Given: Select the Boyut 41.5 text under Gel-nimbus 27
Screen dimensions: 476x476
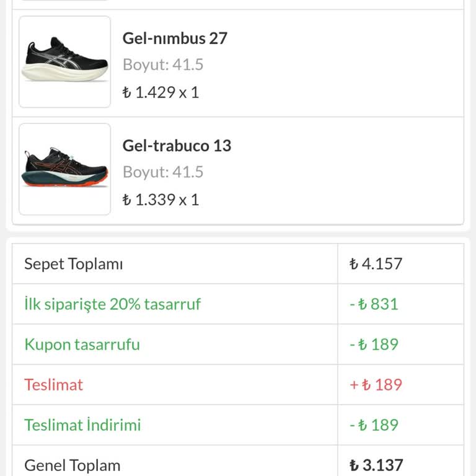Looking at the screenshot, I should [x=163, y=65].
